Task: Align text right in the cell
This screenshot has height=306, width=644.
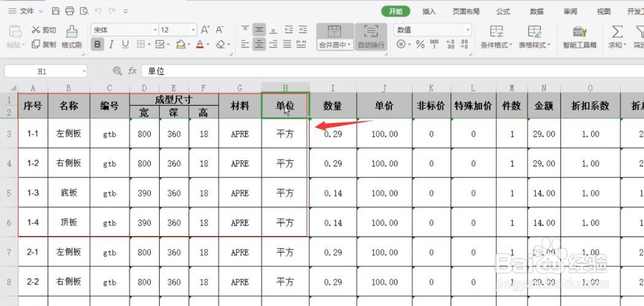Action: tap(273, 44)
